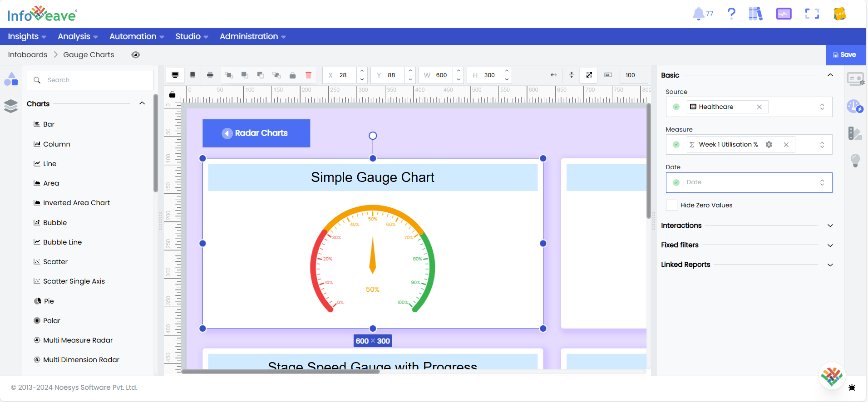Click the Radar Charts back button
The height and width of the screenshot is (402, 868).
256,133
